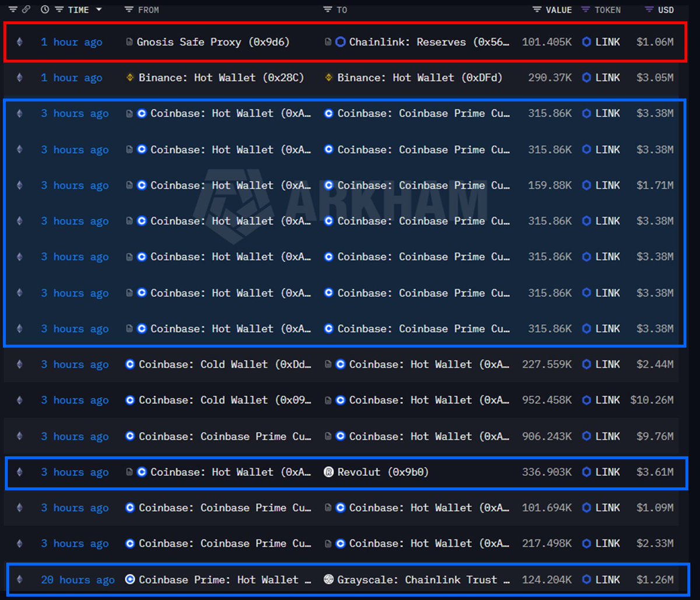This screenshot has width=700, height=600.
Task: Click LINK token icon in 217.498K row
Action: click(x=586, y=543)
